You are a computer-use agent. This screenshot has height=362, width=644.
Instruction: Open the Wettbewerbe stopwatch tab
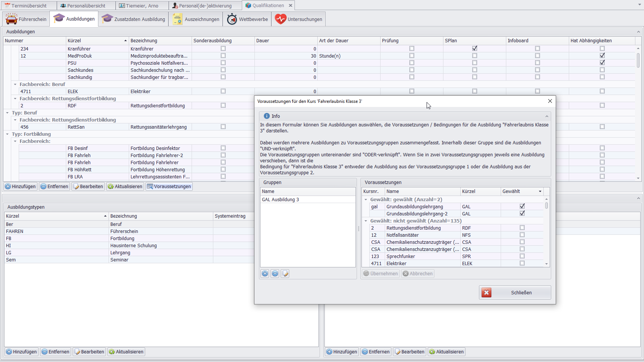247,19
